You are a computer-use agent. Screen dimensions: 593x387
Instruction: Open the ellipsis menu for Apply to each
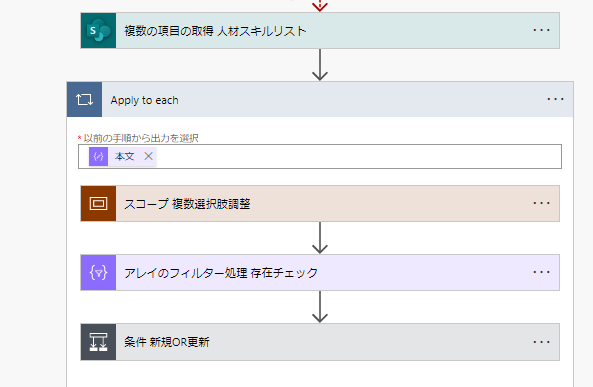click(555, 99)
